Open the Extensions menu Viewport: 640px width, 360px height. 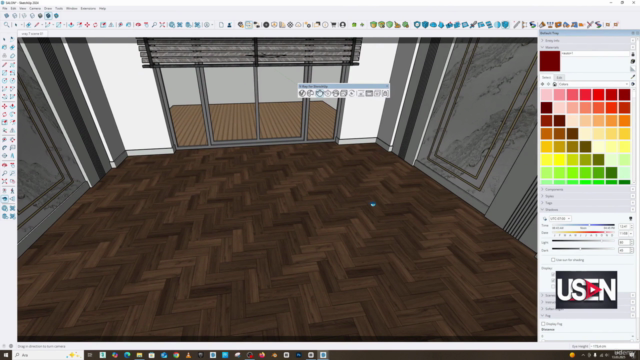pos(88,8)
